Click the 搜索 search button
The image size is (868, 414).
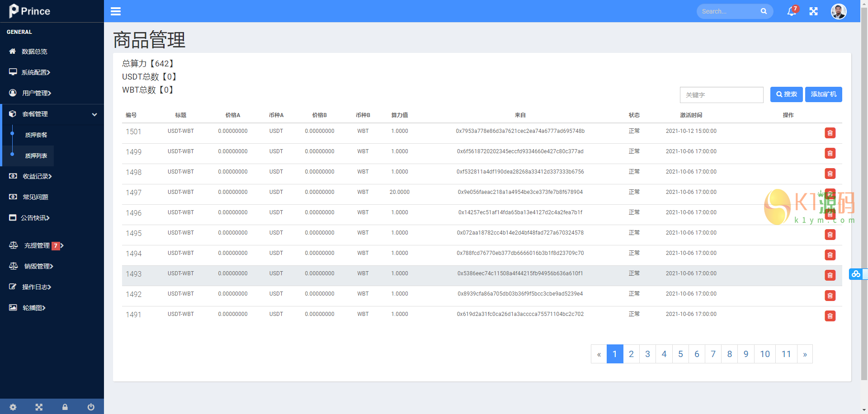point(786,94)
